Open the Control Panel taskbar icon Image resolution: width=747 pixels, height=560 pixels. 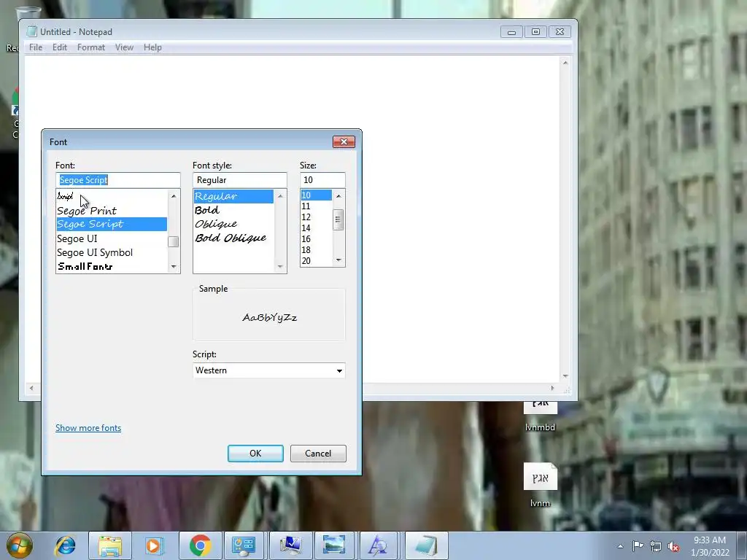pyautogui.click(x=244, y=545)
